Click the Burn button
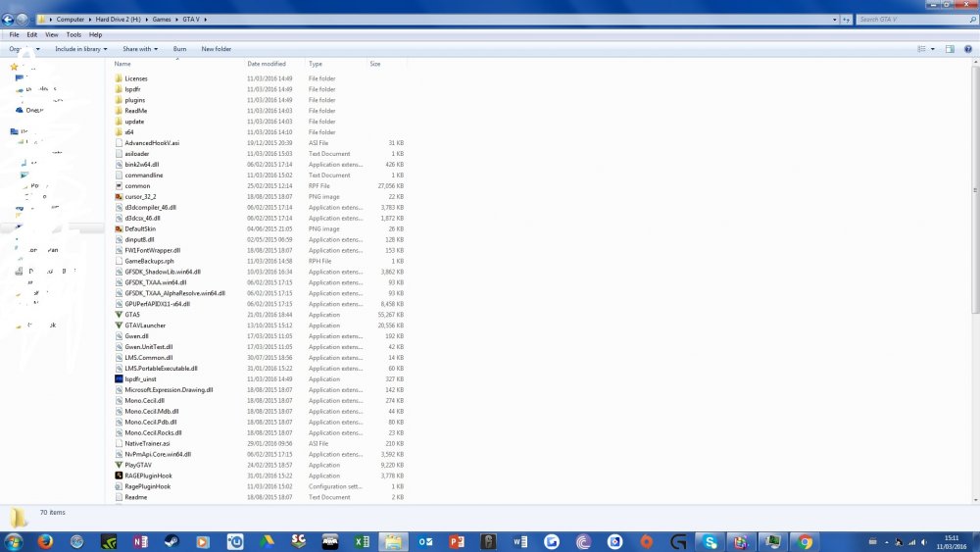Viewport: 980px width, 552px height. [x=179, y=49]
